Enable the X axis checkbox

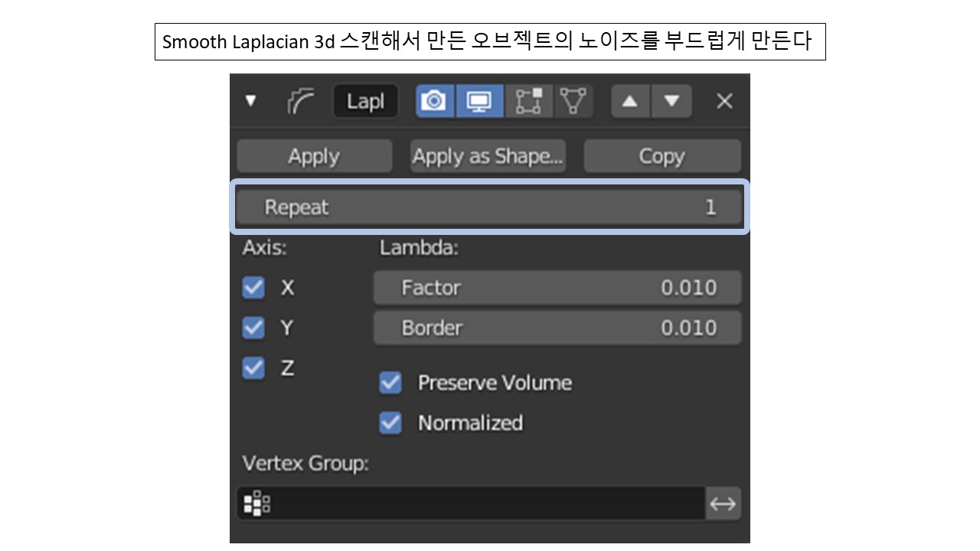click(x=253, y=287)
